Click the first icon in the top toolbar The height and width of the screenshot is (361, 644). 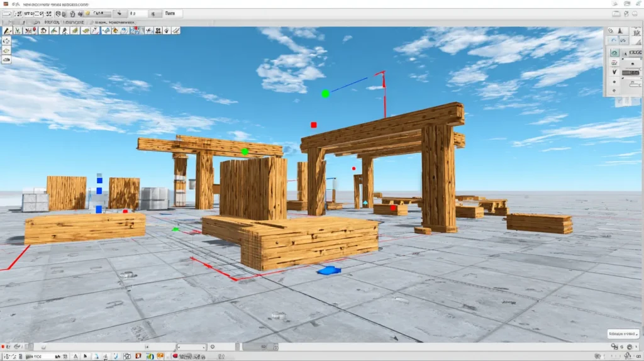point(8,13)
